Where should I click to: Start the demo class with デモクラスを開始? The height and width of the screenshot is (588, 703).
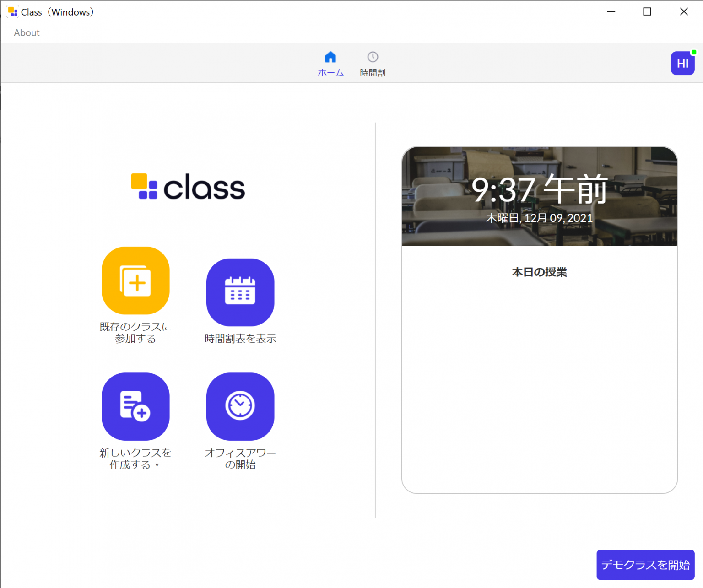[645, 565]
